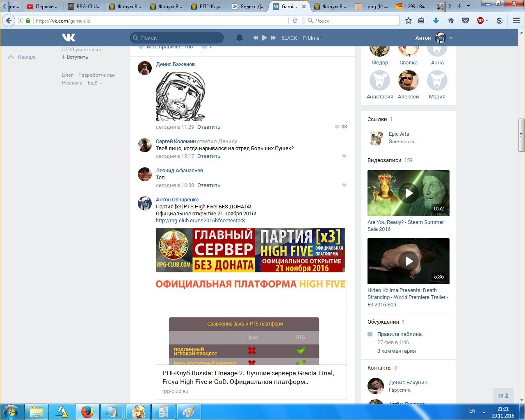525x420 pixels.
Task: Reload the current page
Action: (295, 21)
